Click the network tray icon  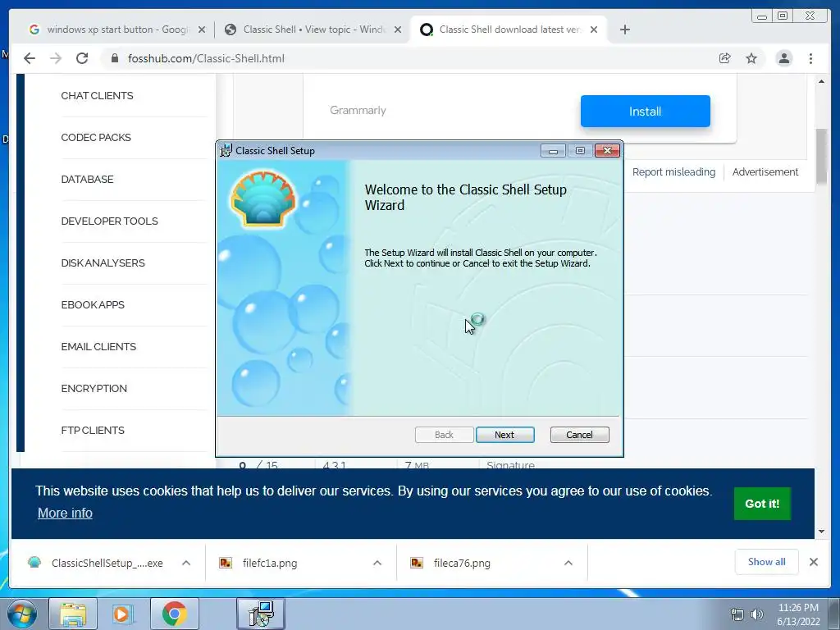[737, 614]
